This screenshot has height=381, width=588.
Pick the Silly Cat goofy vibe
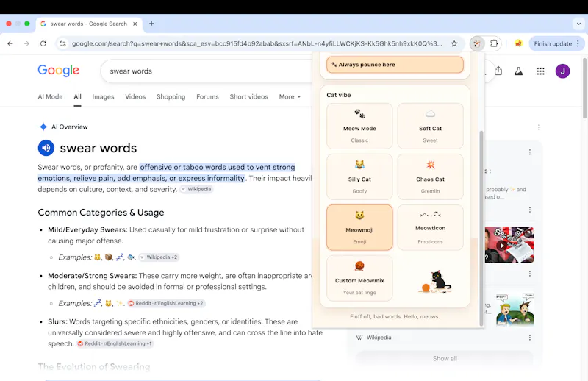coord(359,177)
